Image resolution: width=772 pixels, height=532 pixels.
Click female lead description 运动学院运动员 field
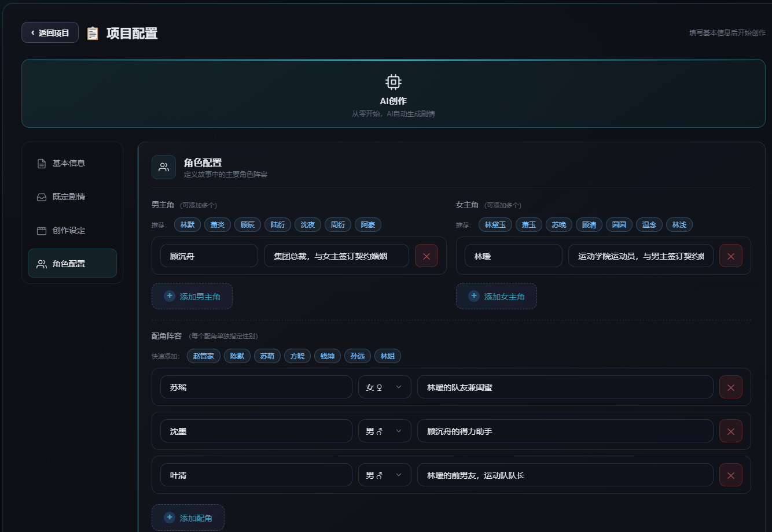pos(641,256)
